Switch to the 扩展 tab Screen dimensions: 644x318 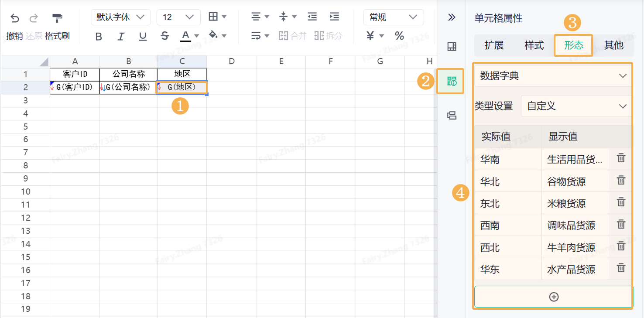click(x=494, y=45)
